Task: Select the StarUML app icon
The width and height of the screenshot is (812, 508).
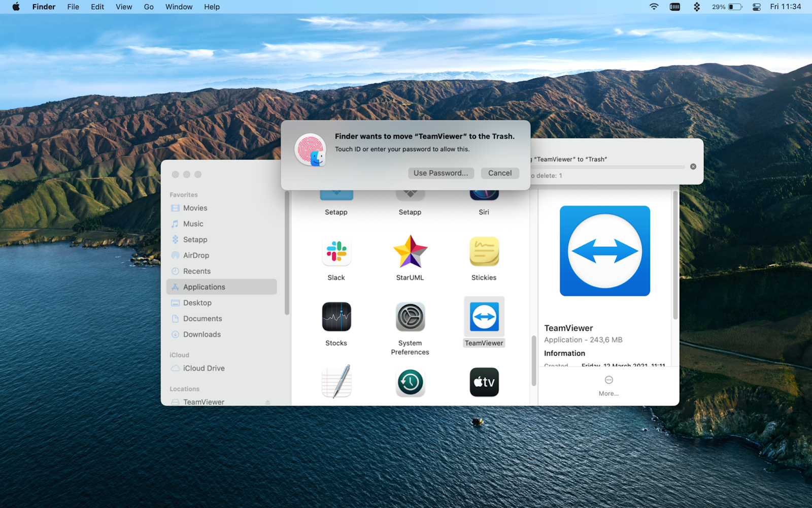Action: point(410,251)
